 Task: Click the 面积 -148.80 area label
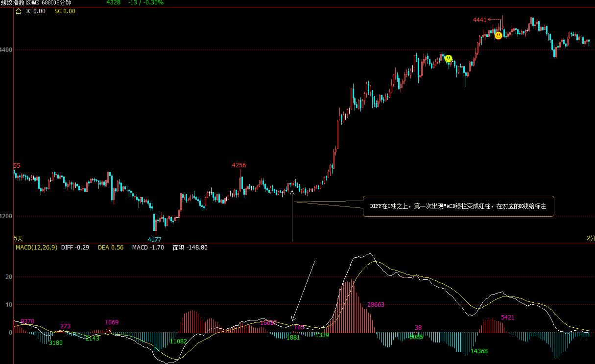coord(190,248)
